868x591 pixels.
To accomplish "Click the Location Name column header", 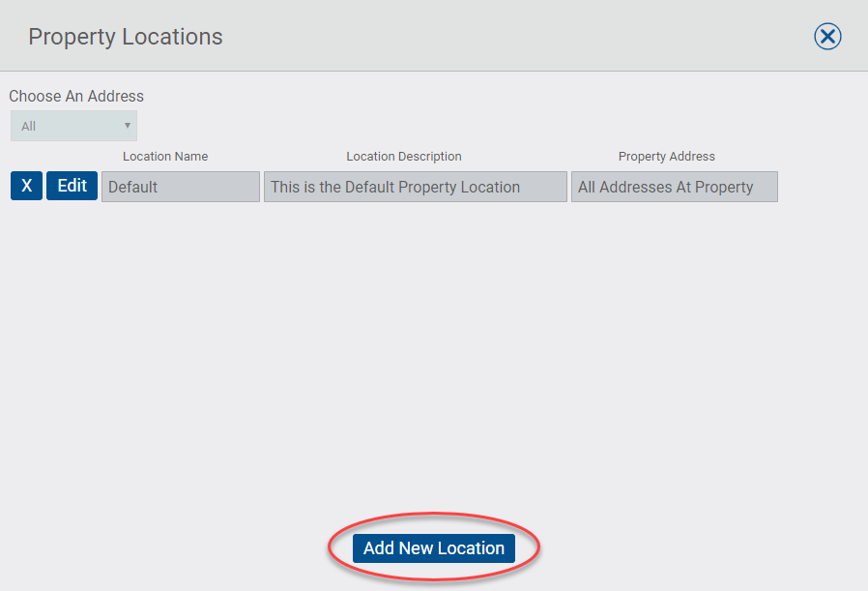I will 165,157.
